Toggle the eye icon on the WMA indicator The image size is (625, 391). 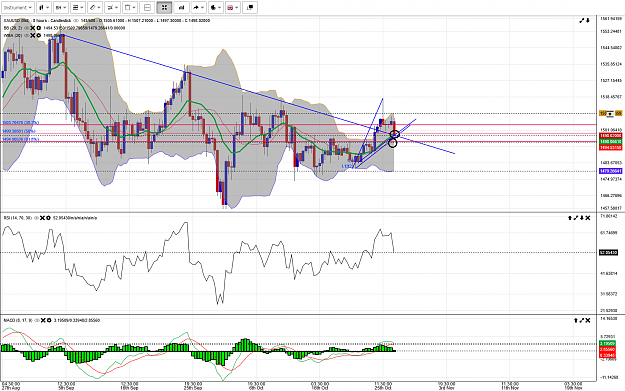26,35
